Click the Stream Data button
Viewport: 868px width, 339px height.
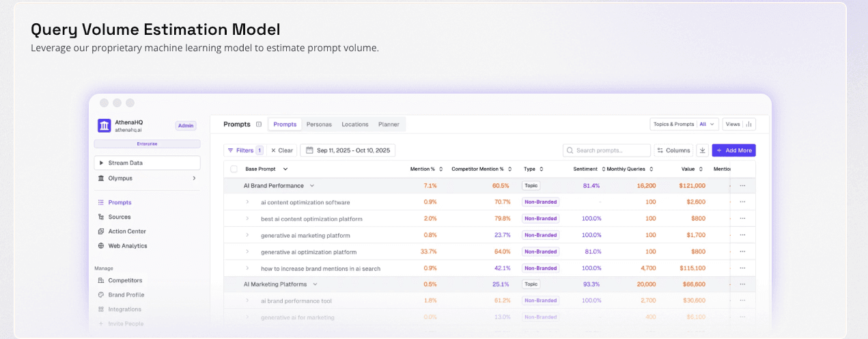pyautogui.click(x=148, y=163)
